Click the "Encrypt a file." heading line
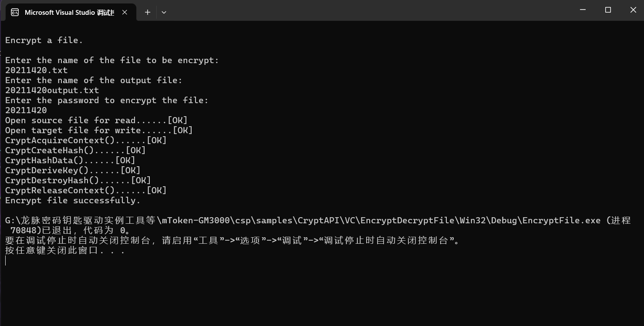Screen dimensions: 644x326 tap(44, 40)
